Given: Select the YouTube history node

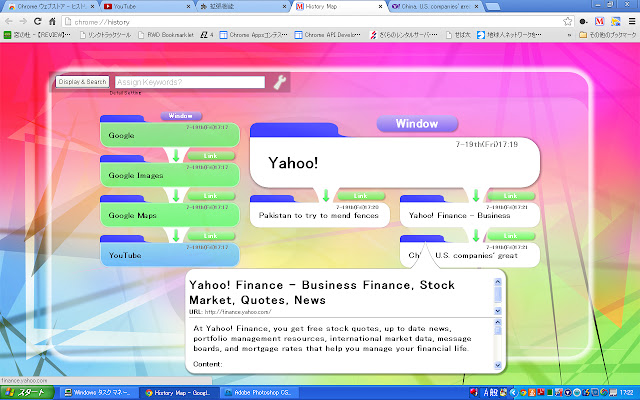Looking at the screenshot, I should [170, 255].
